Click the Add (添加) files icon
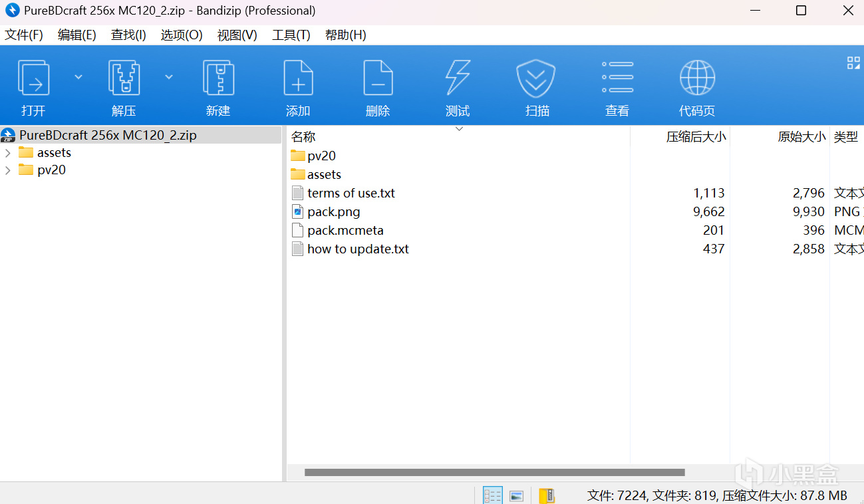 coord(298,78)
